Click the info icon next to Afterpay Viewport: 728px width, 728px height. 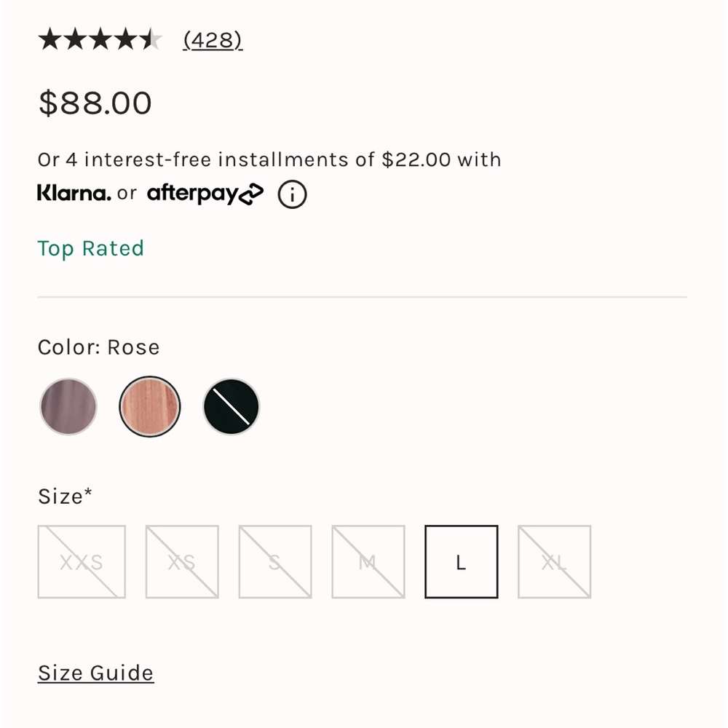pyautogui.click(x=292, y=194)
